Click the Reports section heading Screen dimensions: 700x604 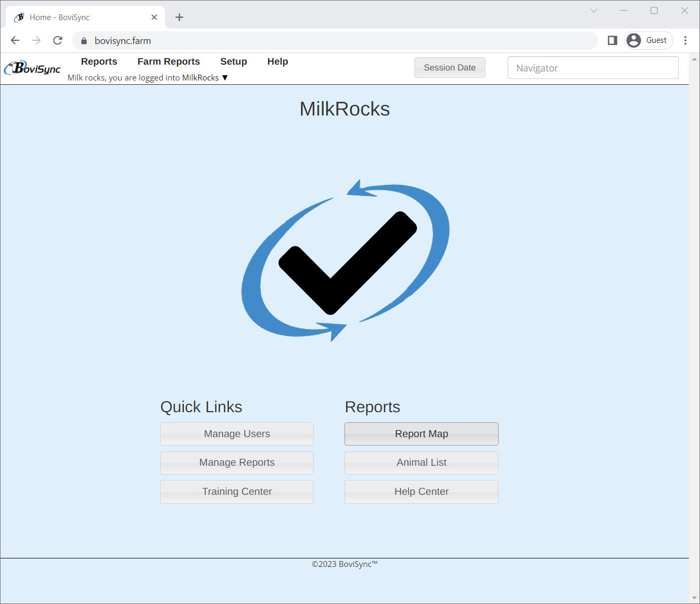(373, 407)
